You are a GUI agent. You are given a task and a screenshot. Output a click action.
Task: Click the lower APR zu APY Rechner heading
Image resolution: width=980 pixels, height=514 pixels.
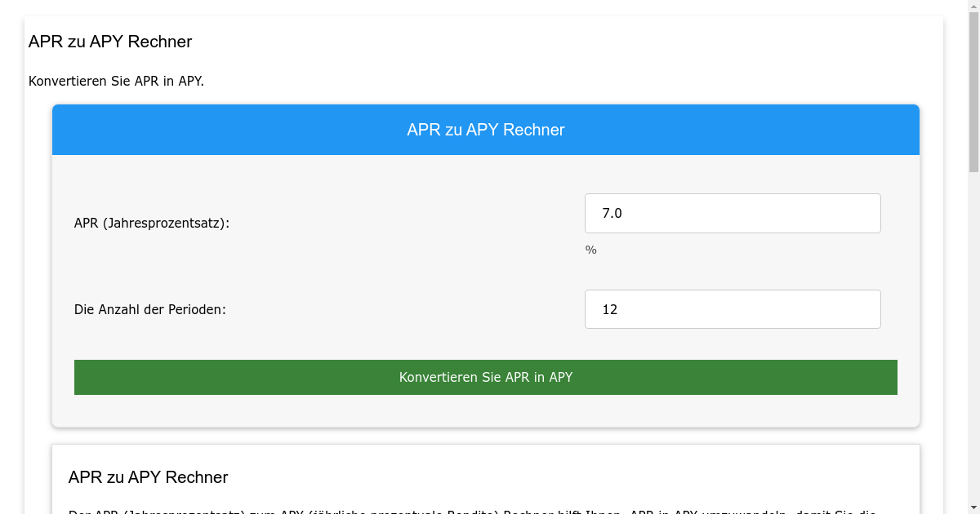(149, 477)
